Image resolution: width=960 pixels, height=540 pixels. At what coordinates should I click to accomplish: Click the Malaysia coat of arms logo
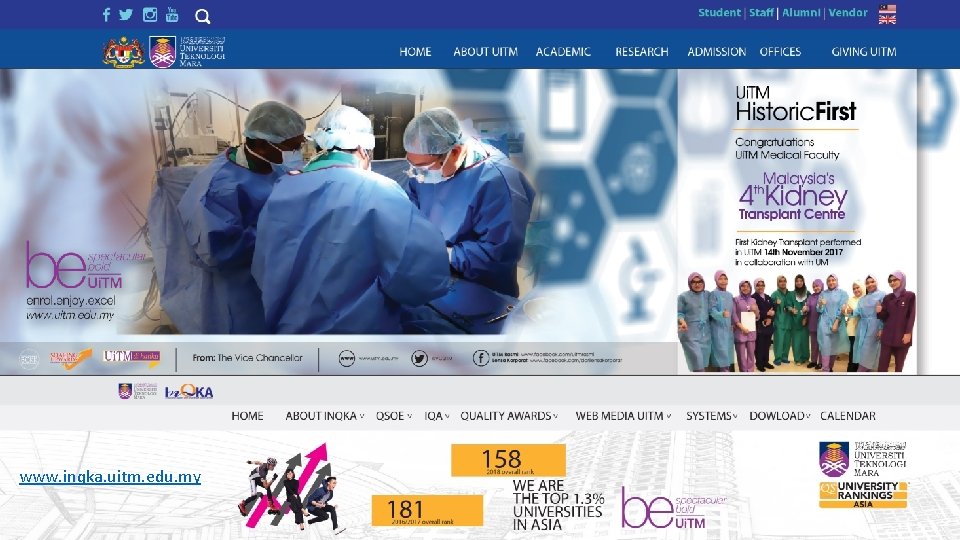124,51
